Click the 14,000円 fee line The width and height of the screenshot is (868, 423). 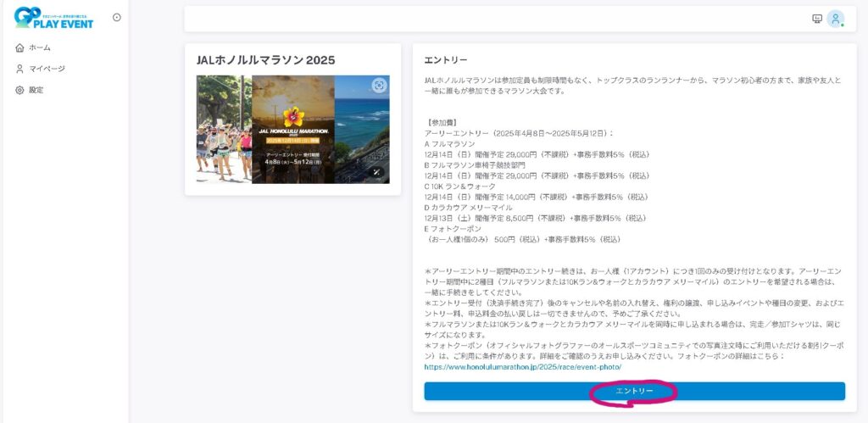pyautogui.click(x=537, y=197)
